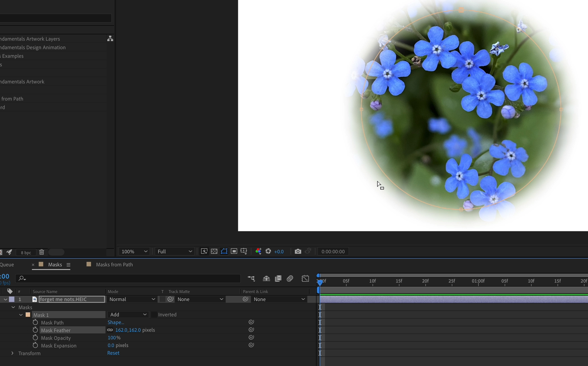Click the show channel color icon

[x=258, y=251]
